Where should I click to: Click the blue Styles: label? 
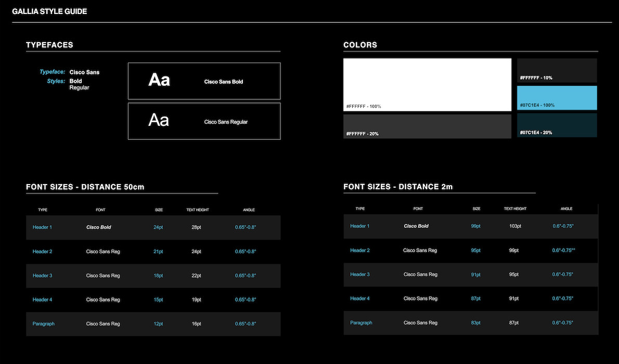(x=56, y=81)
